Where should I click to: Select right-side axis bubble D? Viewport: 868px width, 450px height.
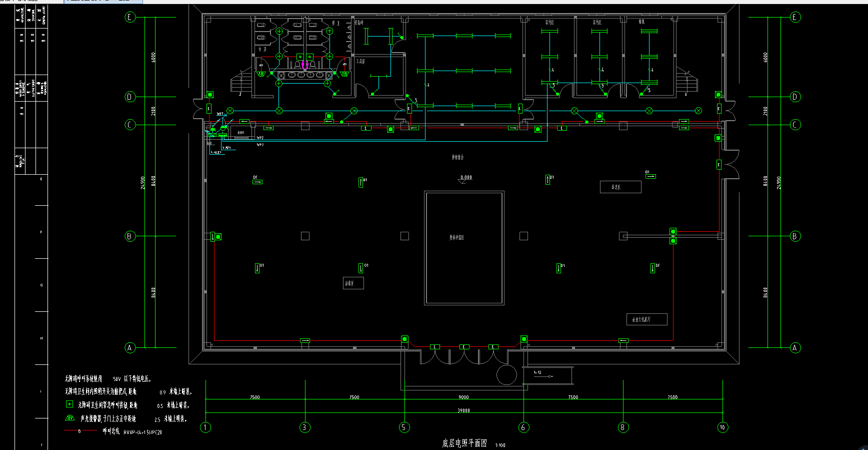tap(795, 97)
